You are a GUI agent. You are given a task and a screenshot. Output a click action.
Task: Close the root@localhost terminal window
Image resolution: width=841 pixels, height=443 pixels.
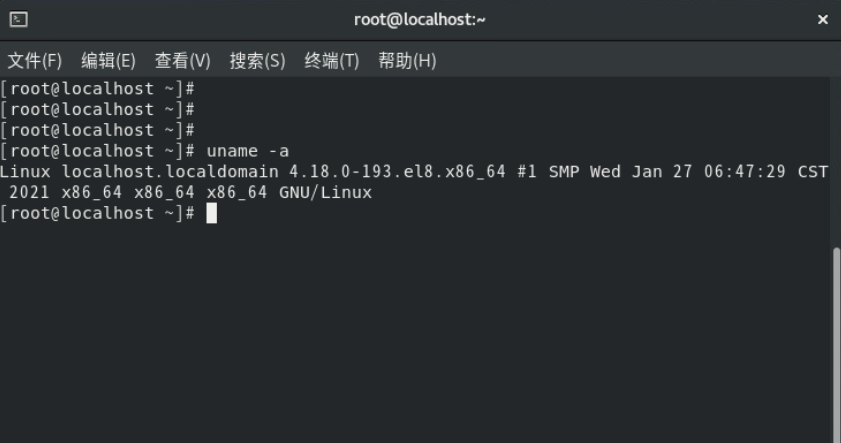tap(823, 19)
